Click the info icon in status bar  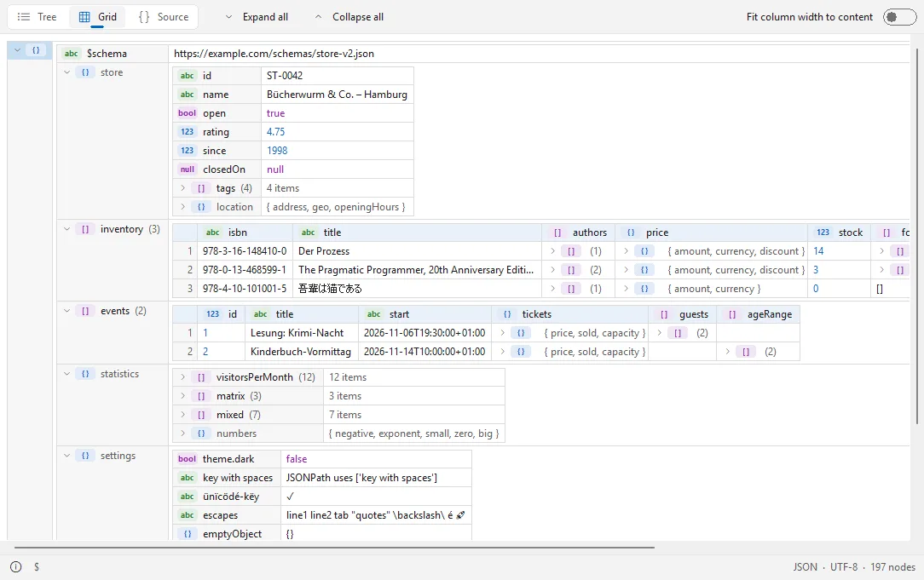click(16, 567)
